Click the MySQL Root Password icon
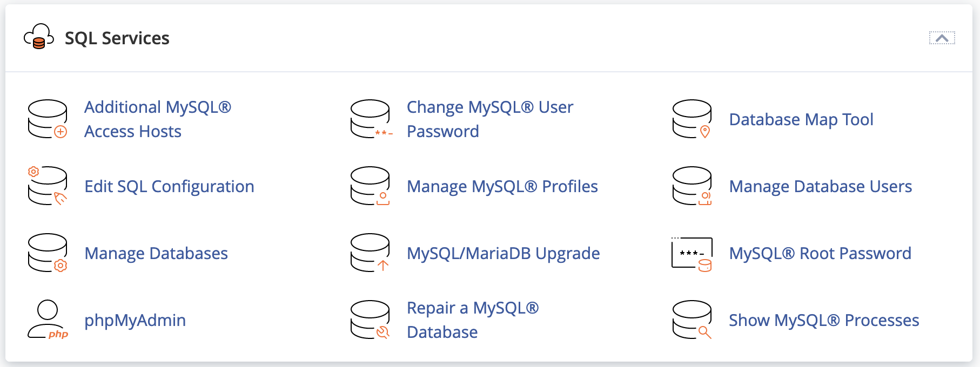The height and width of the screenshot is (367, 980). click(692, 254)
